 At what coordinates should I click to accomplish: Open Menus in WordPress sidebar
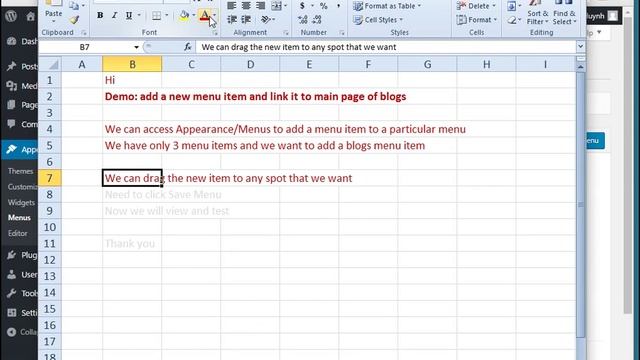coord(19,218)
